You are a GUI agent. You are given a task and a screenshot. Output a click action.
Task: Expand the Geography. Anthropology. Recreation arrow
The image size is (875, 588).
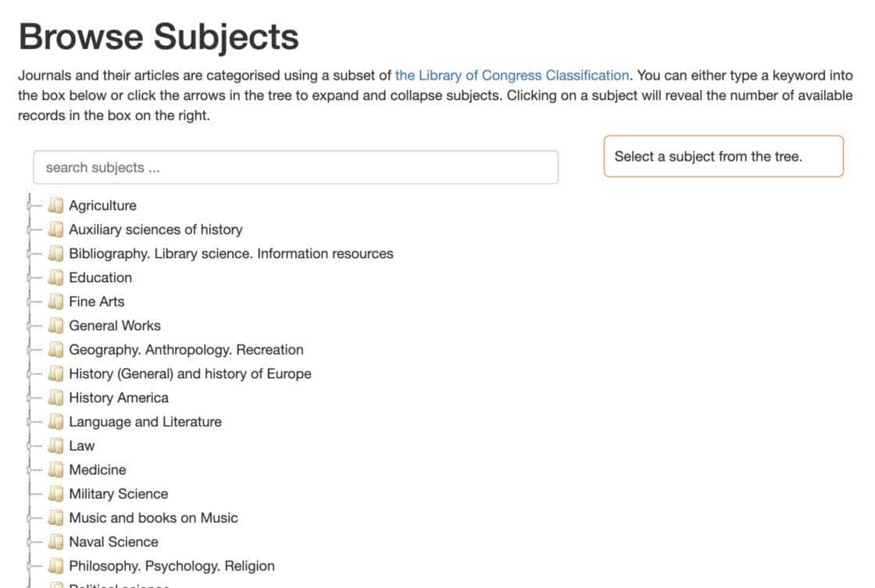[30, 350]
